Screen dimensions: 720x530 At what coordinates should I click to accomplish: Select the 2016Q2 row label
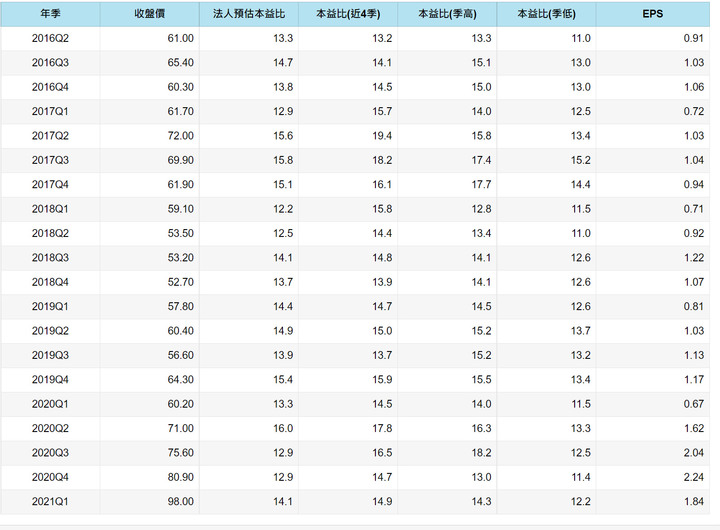point(50,38)
